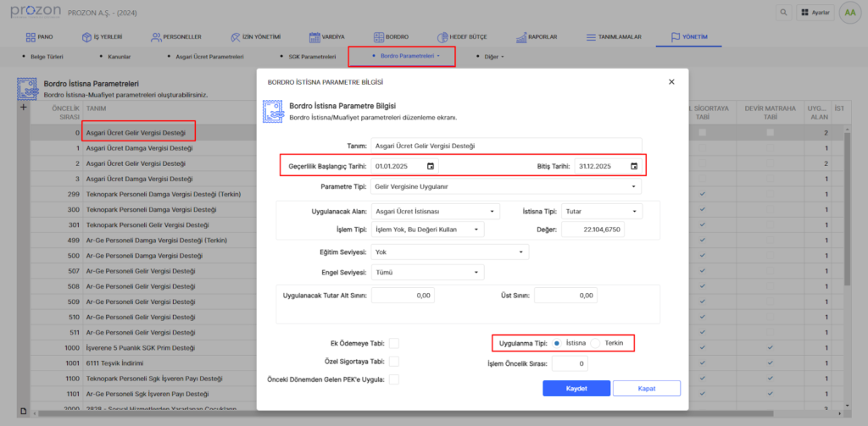Check the Özel Sigortaya Tabi box
The height and width of the screenshot is (426, 868).
394,362
